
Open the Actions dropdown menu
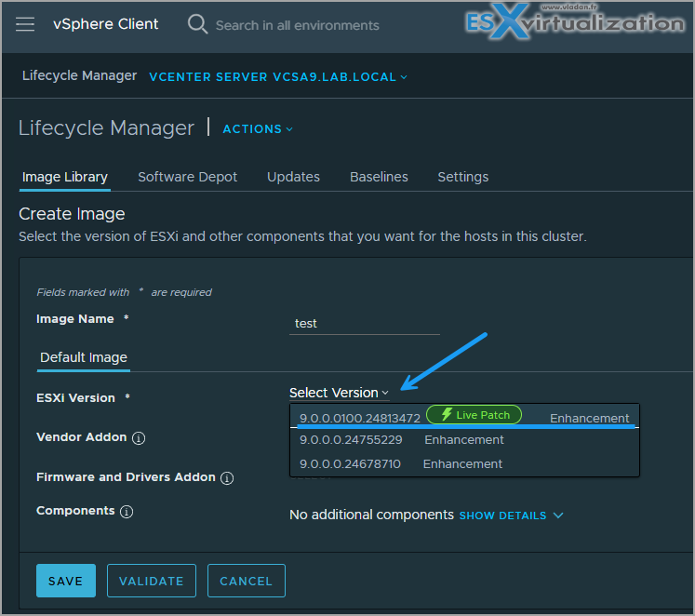[258, 129]
